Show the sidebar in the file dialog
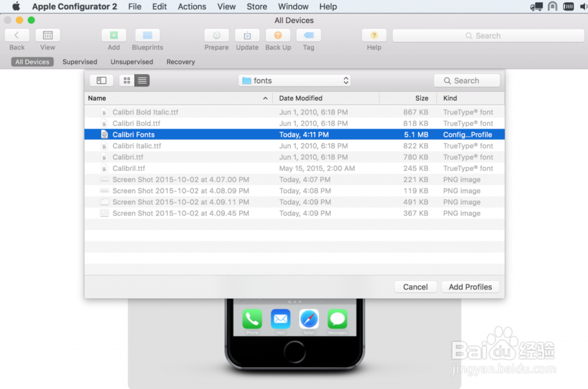The height and width of the screenshot is (389, 588). (101, 80)
